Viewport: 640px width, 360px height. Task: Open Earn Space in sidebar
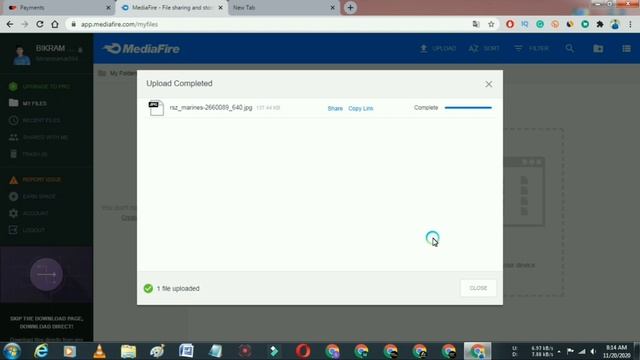click(32, 196)
